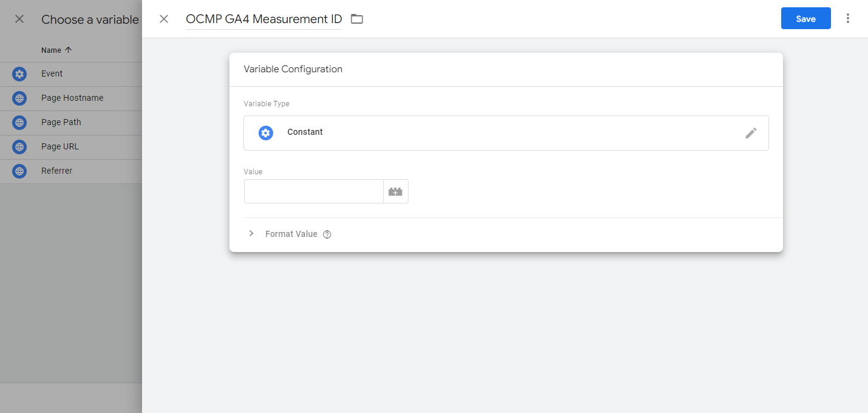Screen dimensions: 868x413
Task: Open the more actions three-dot menu
Action: point(848,19)
